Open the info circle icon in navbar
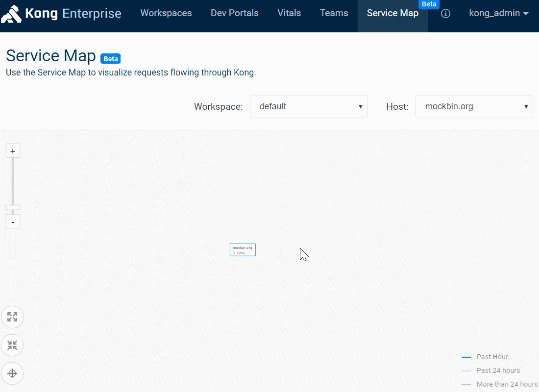The width and height of the screenshot is (539, 392). click(445, 13)
